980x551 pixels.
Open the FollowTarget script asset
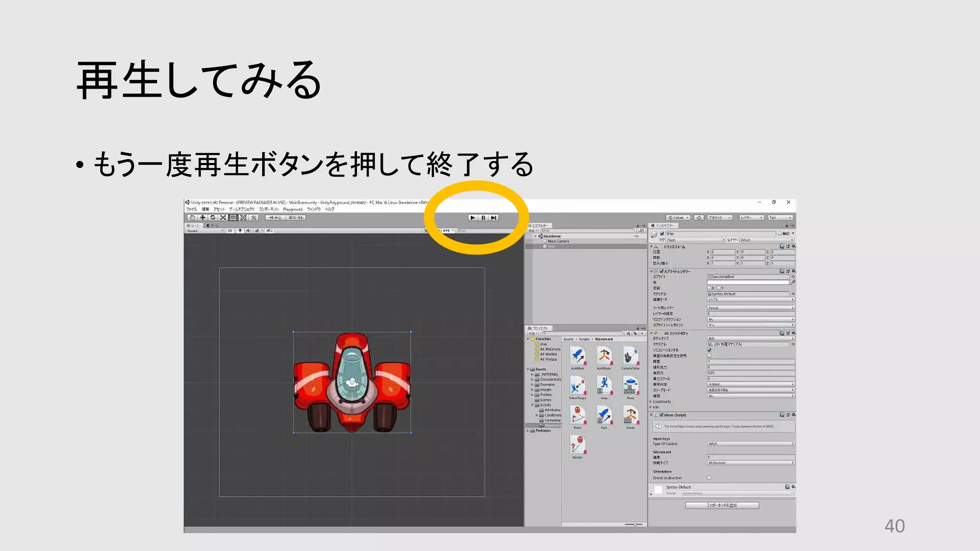[578, 388]
